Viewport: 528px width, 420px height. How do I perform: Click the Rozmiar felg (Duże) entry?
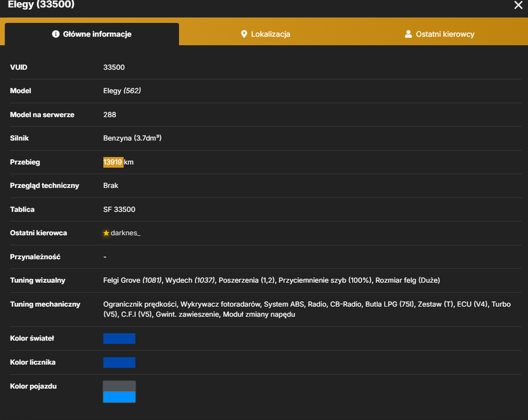point(407,281)
